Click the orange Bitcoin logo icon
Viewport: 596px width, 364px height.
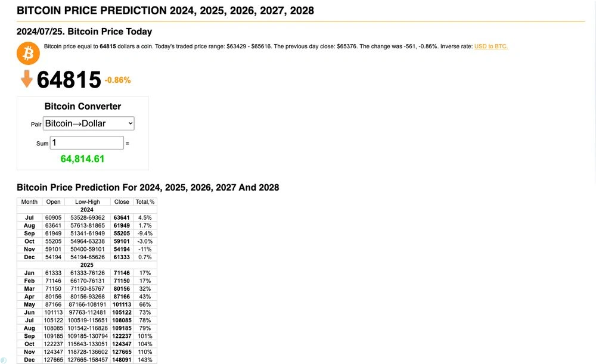pos(28,54)
